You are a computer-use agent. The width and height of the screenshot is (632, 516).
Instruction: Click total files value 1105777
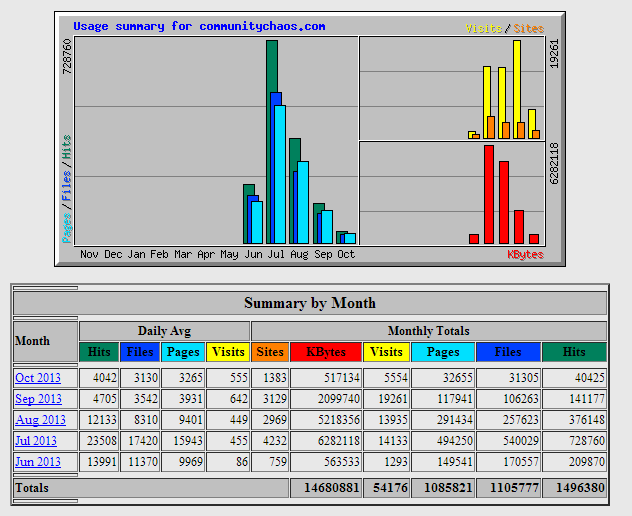pos(508,488)
